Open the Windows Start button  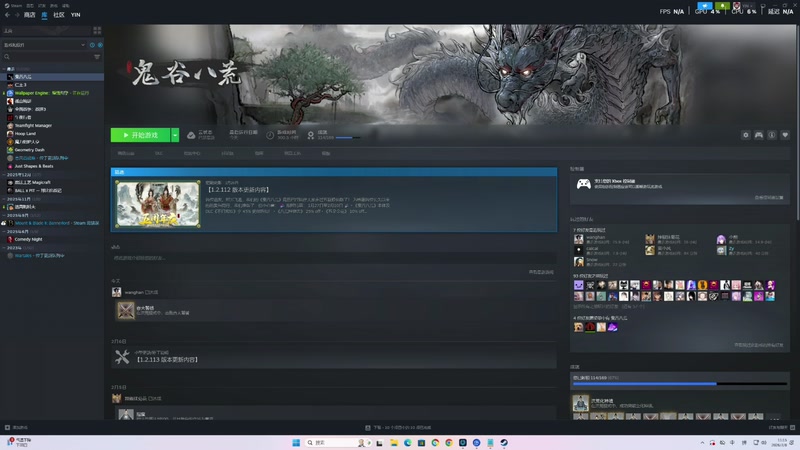[x=296, y=442]
